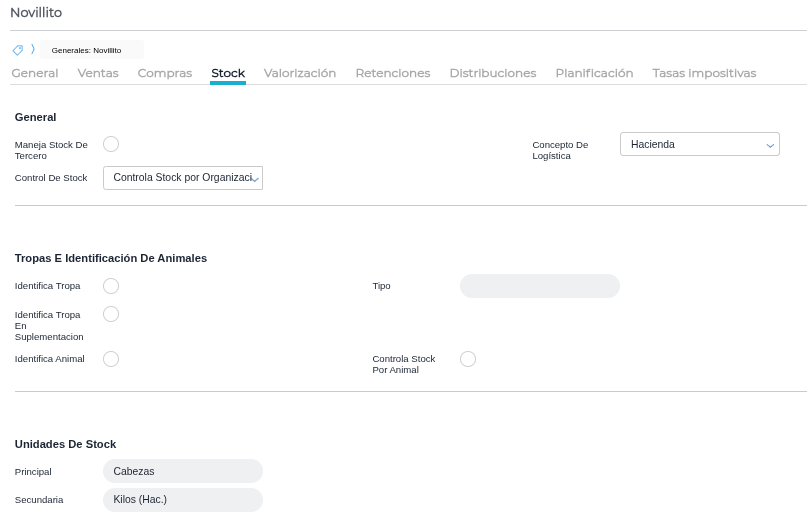The width and height of the screenshot is (807, 513).
Task: Enable Maneja Stock De Tercero option
Action: (111, 144)
